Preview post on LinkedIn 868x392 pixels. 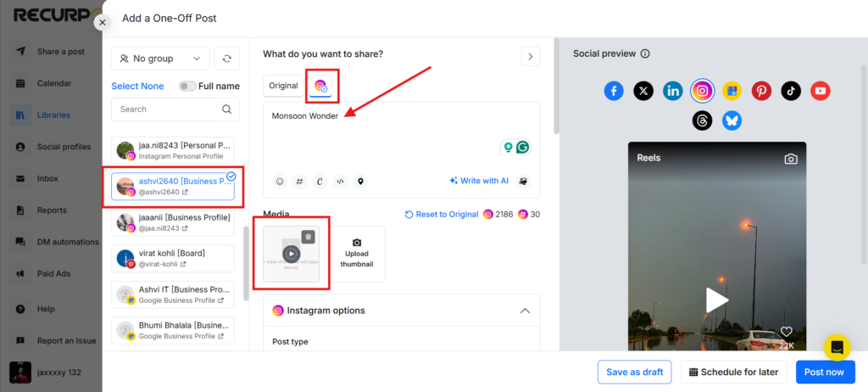click(672, 91)
